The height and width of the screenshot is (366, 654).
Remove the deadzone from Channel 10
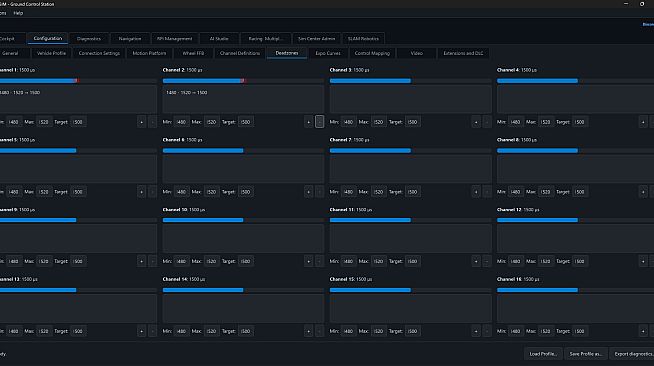[x=319, y=261]
